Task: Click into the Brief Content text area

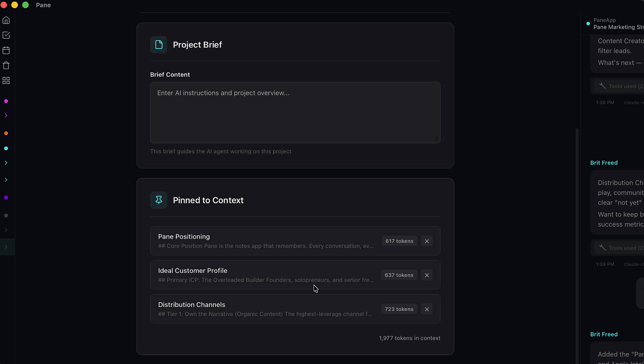Action: [x=295, y=112]
